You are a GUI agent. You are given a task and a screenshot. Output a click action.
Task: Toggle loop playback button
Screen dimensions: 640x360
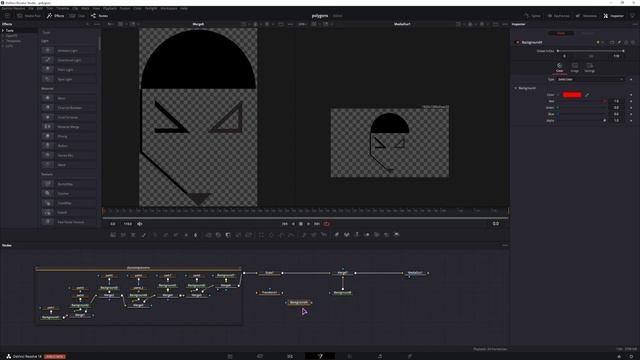tap(327, 224)
